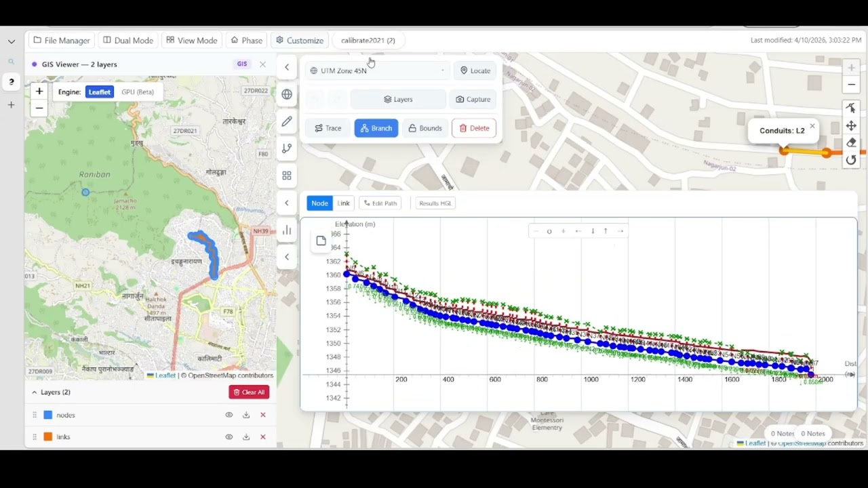This screenshot has height=488, width=868.
Task: Download the nodes layer
Action: [x=246, y=415]
